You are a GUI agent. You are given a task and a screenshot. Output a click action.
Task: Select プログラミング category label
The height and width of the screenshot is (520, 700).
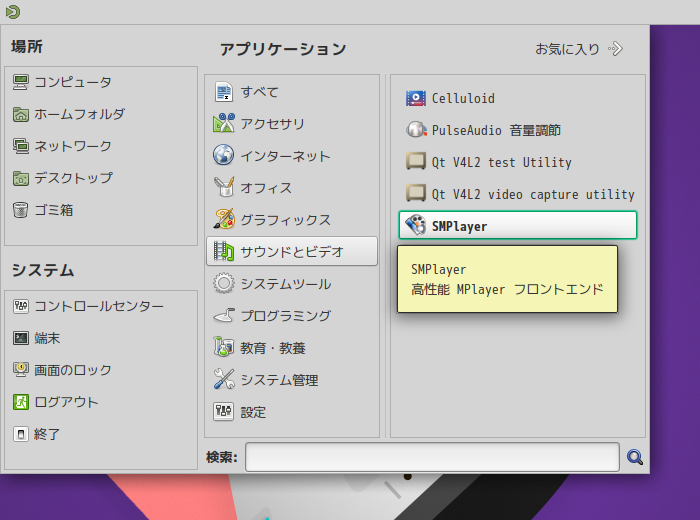coord(286,316)
